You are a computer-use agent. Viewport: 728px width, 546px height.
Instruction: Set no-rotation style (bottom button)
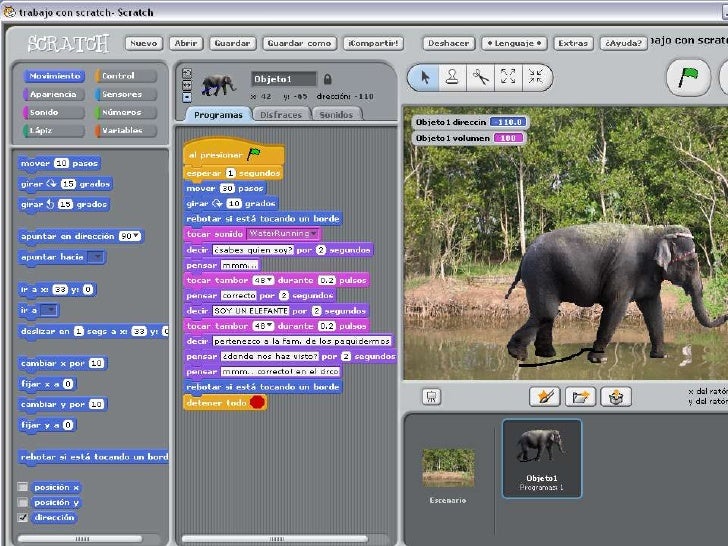point(187,98)
